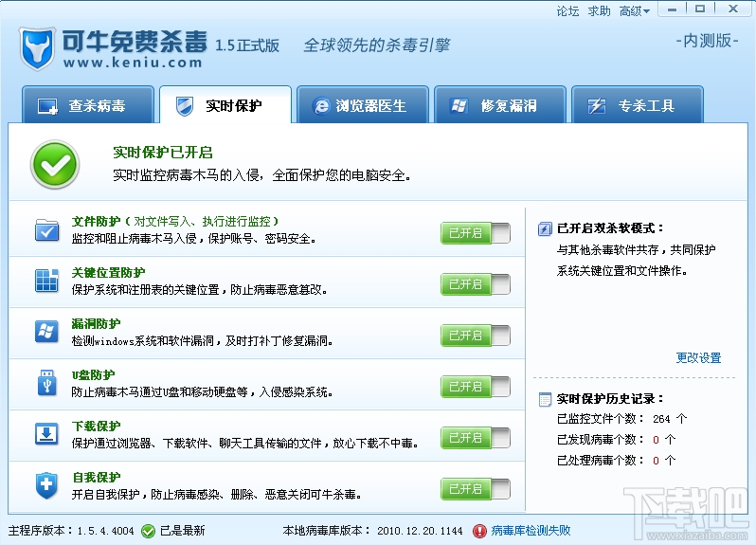Click the 已处理病毒个数 0 value

(656, 461)
